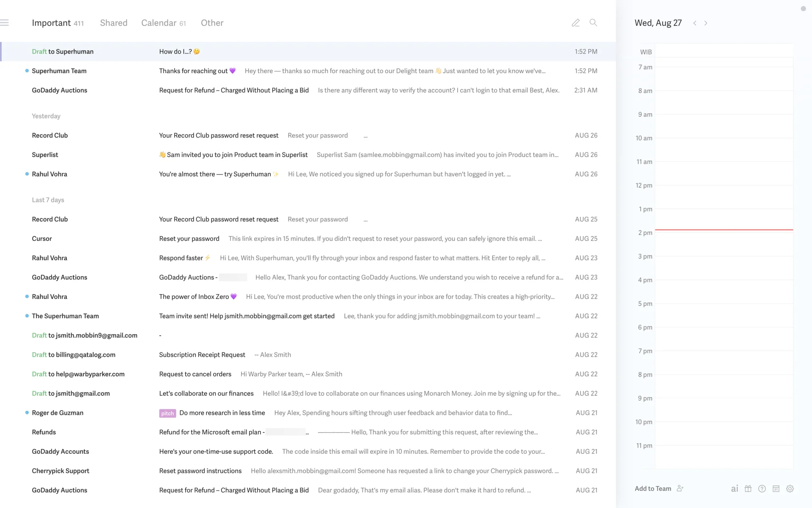
Task: Click the Add to Team button
Action: coord(653,489)
